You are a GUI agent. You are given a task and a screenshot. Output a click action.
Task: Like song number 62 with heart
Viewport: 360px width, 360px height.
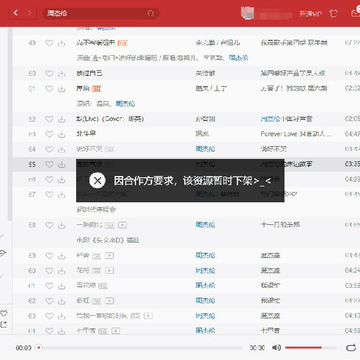[x=49, y=301]
